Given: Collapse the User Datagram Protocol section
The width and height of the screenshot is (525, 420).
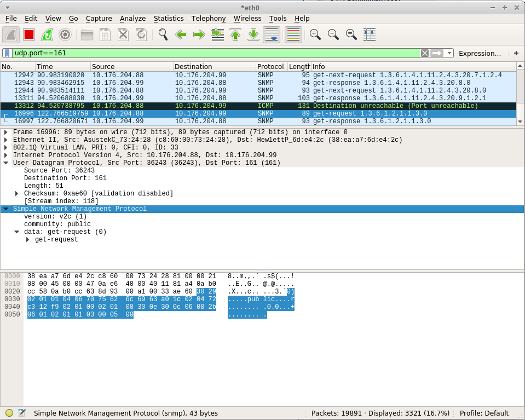Looking at the screenshot, I should pyautogui.click(x=6, y=163).
